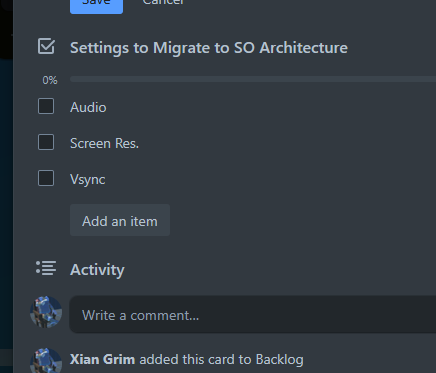Open Xian Grim profile link
The width and height of the screenshot is (436, 373).
(x=102, y=359)
